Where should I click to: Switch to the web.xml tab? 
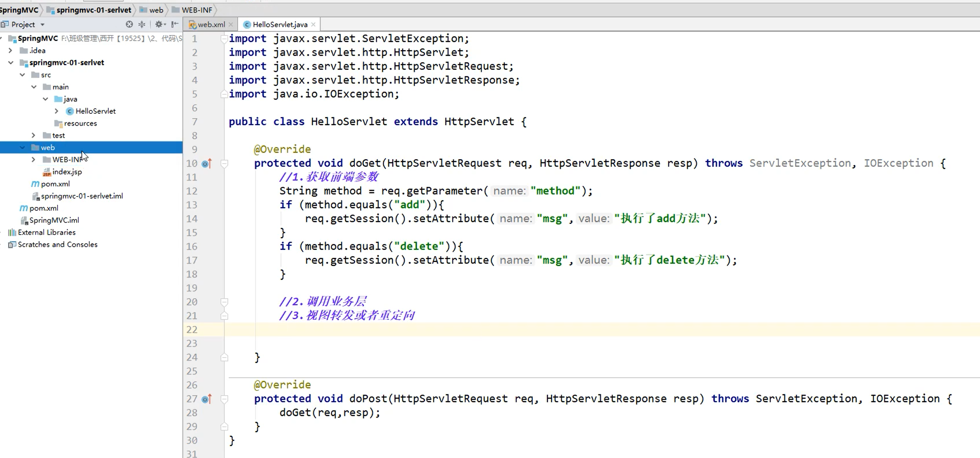[x=211, y=25]
